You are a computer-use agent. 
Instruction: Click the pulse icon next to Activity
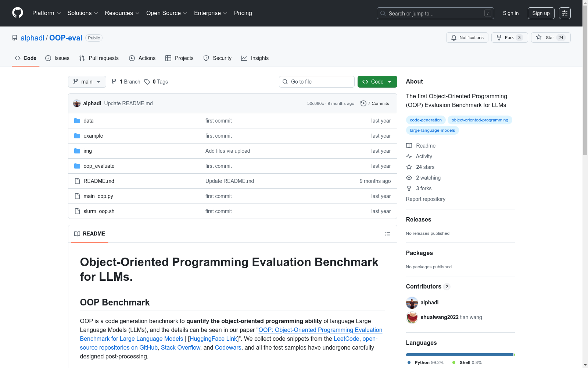point(409,156)
